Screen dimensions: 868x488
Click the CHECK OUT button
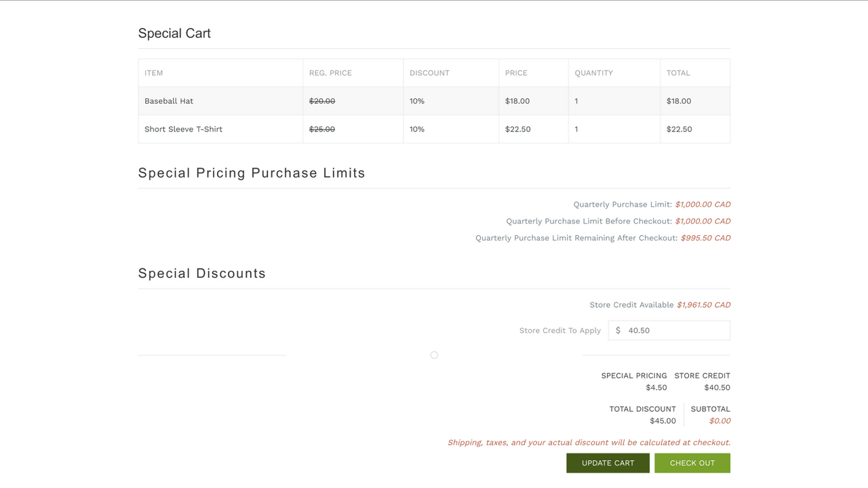pos(692,463)
